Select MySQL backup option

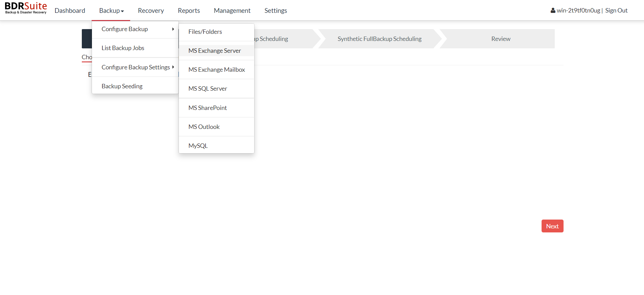(216, 146)
